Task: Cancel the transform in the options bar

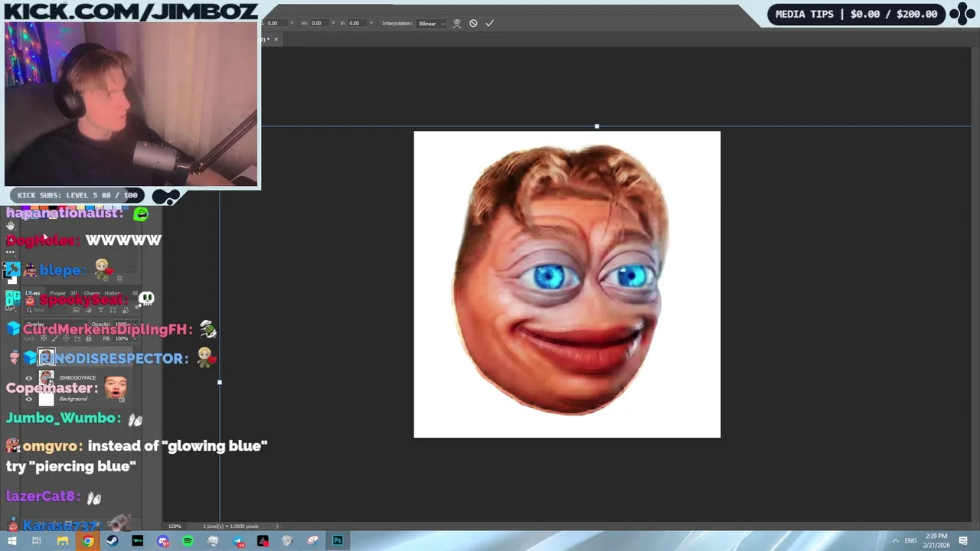Action: (x=473, y=23)
